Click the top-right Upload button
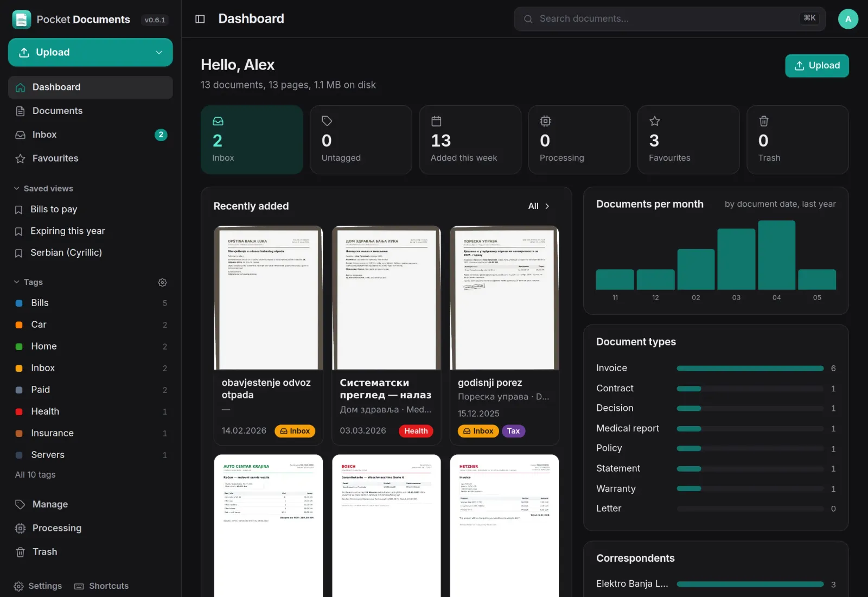This screenshot has height=597, width=868. (x=816, y=66)
